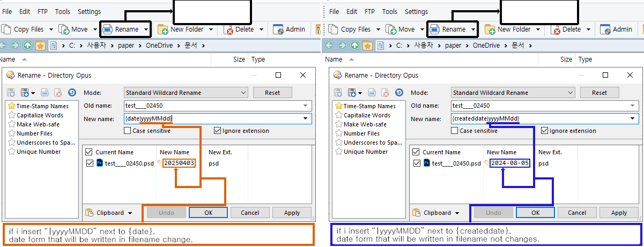
Task: Click blue refresh preset icon in {createddate} dialog
Action: (x=398, y=93)
